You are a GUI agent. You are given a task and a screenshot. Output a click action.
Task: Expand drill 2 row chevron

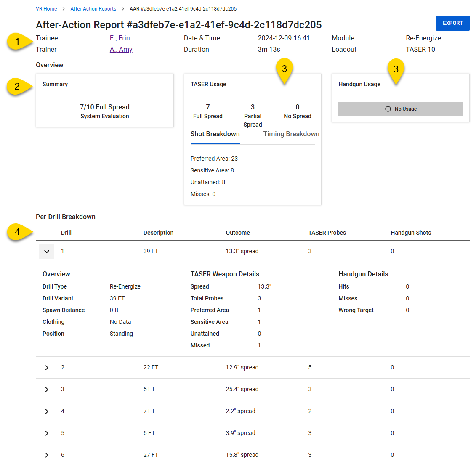(x=47, y=368)
